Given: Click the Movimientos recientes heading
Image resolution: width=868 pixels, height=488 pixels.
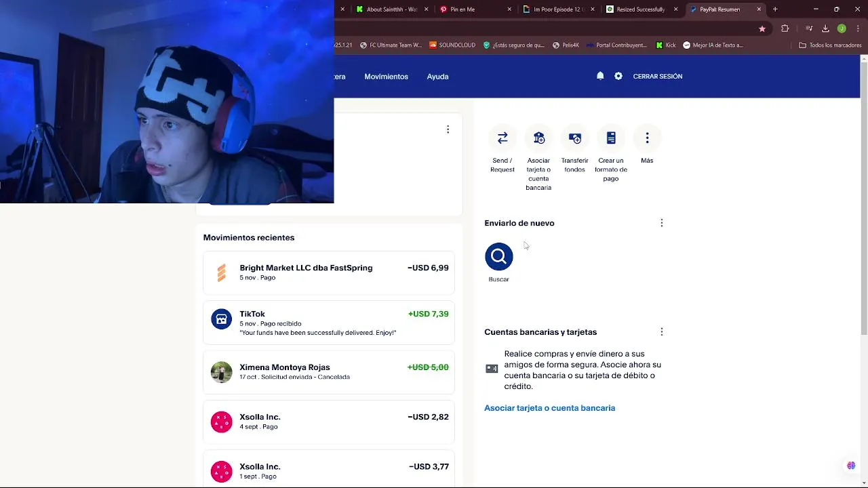Looking at the screenshot, I should coord(249,238).
